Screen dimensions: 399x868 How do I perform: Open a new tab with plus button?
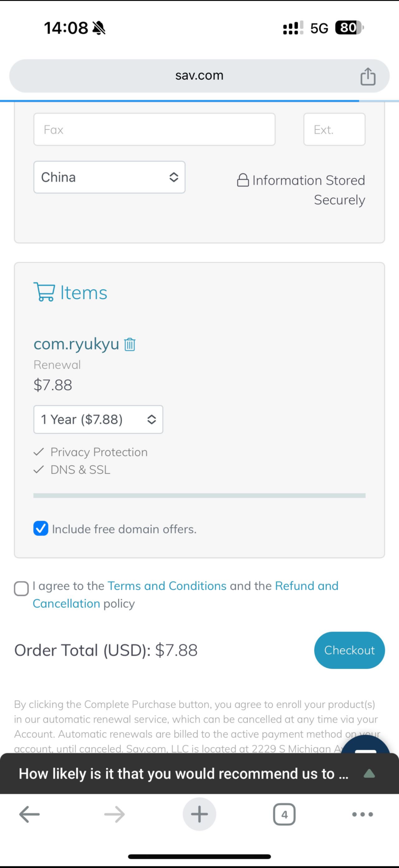[199, 814]
